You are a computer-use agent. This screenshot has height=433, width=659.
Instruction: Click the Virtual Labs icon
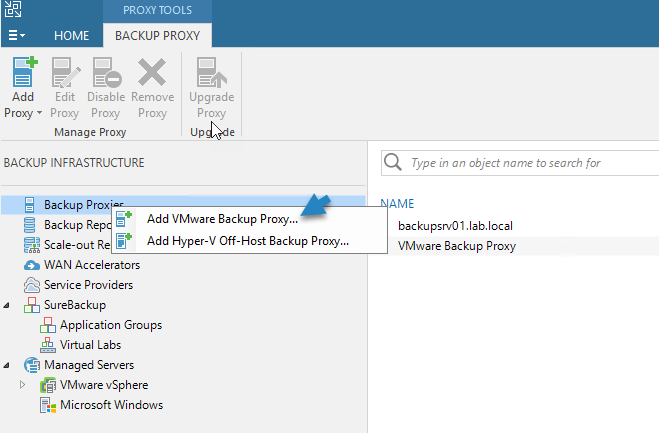click(x=48, y=345)
